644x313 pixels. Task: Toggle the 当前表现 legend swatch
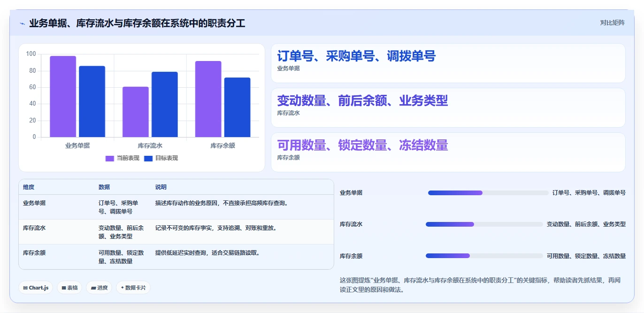coord(110,158)
